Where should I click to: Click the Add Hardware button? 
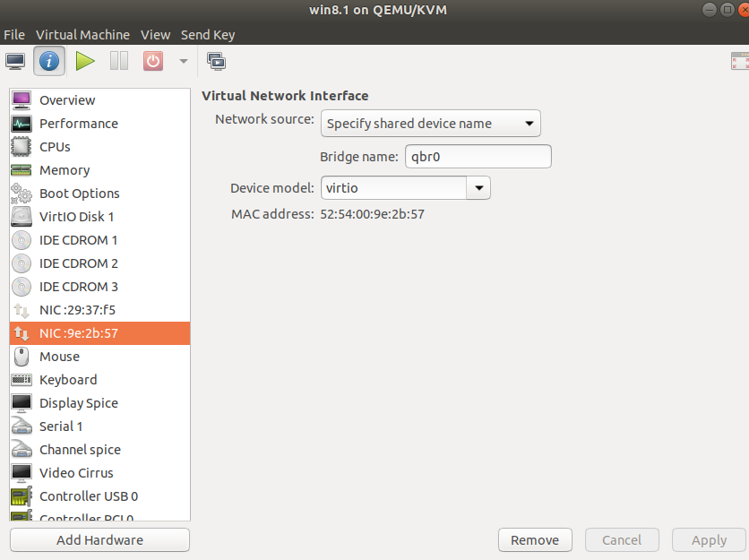pyautogui.click(x=99, y=540)
